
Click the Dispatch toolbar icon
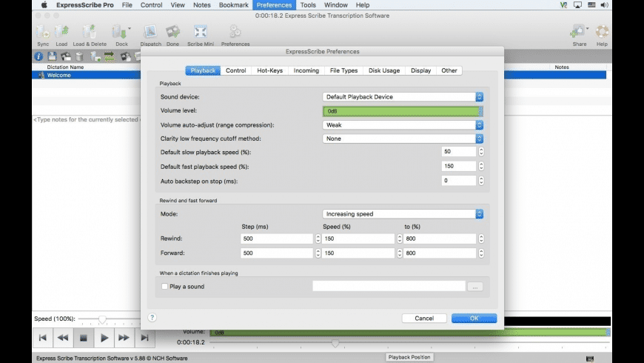click(150, 32)
